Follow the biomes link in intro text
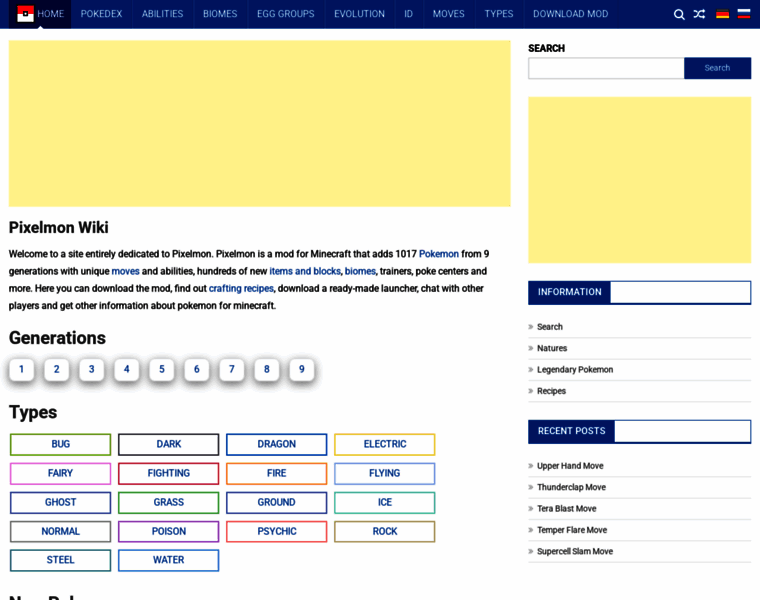This screenshot has height=600, width=760. [360, 271]
